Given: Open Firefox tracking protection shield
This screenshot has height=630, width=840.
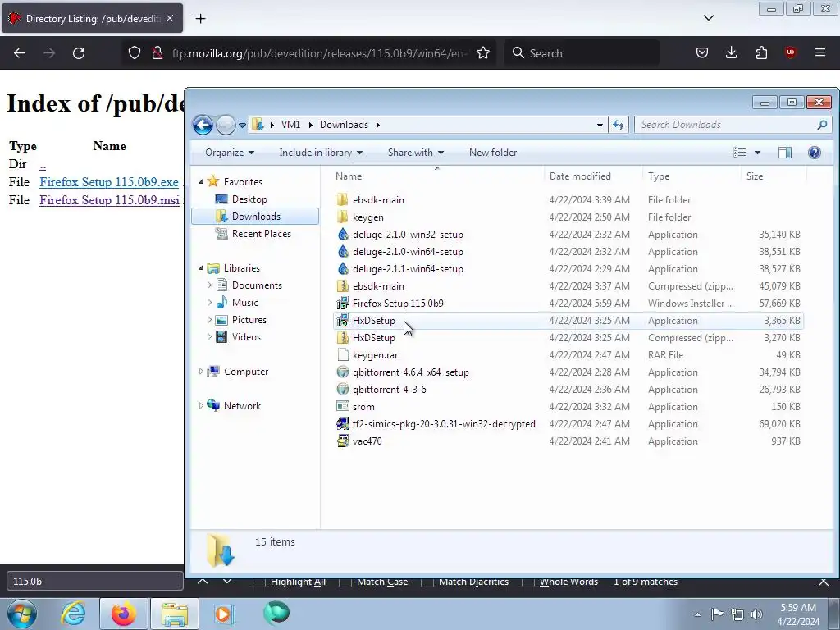Looking at the screenshot, I should (x=135, y=53).
